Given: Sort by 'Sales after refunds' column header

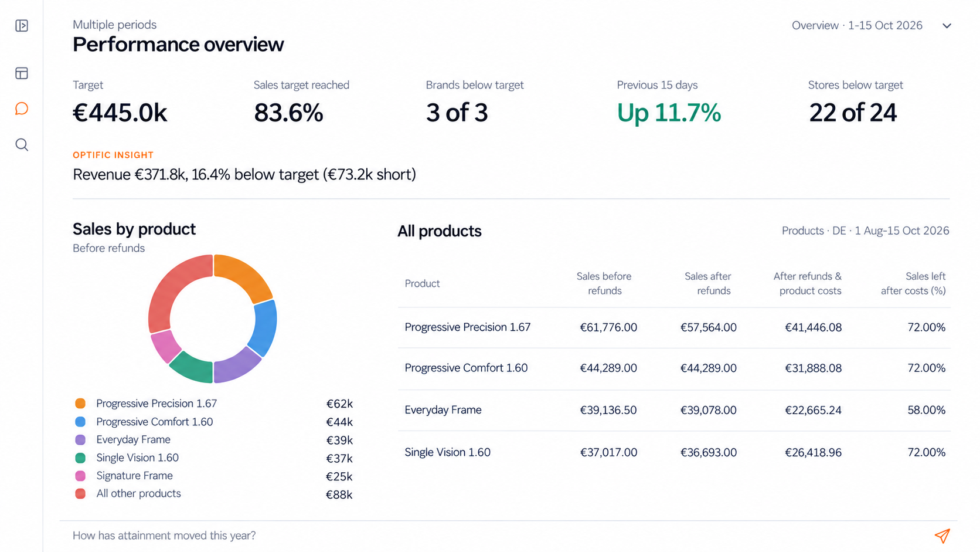Looking at the screenshot, I should point(707,283).
